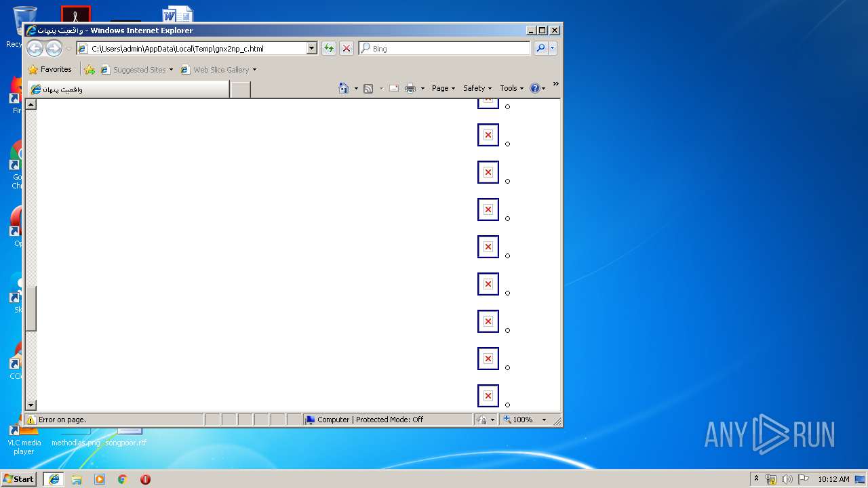Go to the Home page icon
Screen dimensions: 868x488
[x=344, y=88]
